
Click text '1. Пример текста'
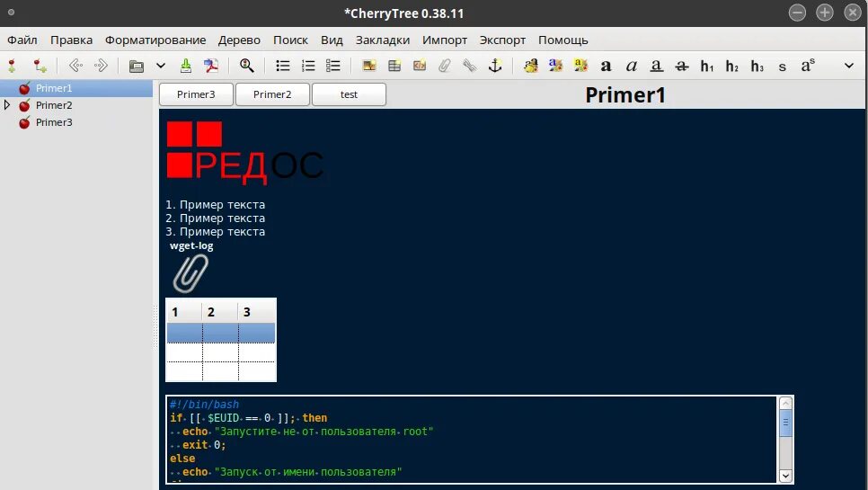(216, 205)
